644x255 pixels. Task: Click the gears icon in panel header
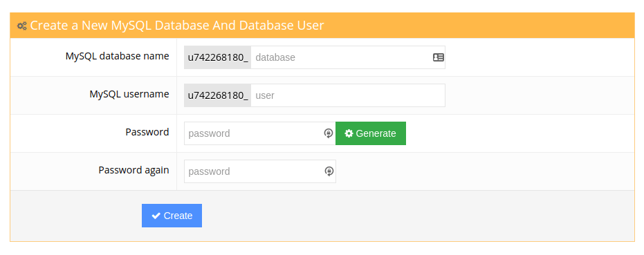coord(21,26)
